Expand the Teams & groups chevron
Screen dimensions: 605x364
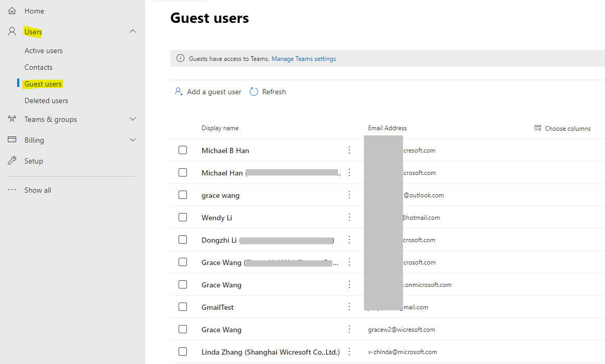(x=133, y=119)
